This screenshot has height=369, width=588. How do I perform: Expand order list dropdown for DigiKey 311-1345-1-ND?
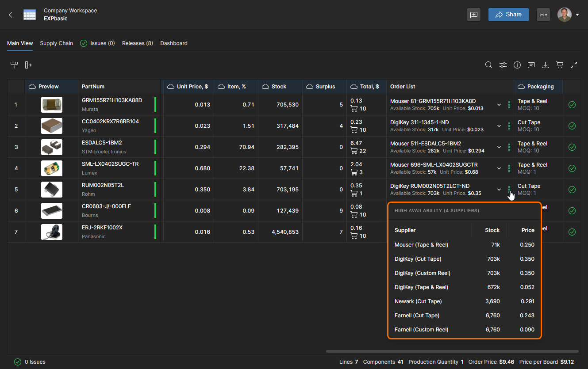499,126
